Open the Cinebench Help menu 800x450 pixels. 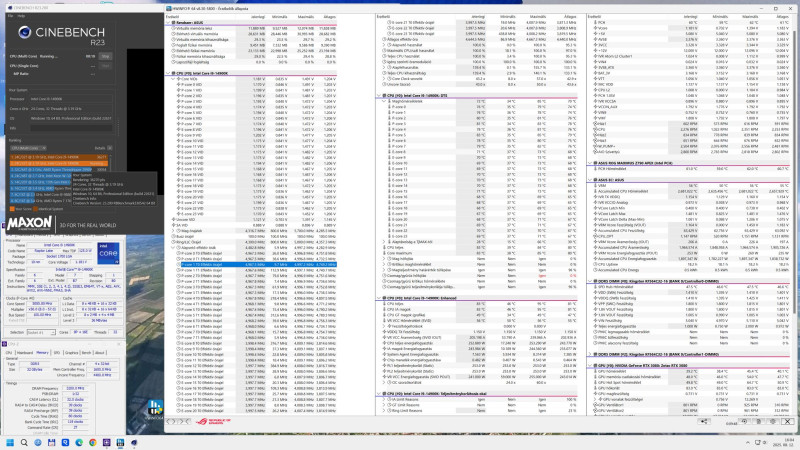(x=21, y=16)
